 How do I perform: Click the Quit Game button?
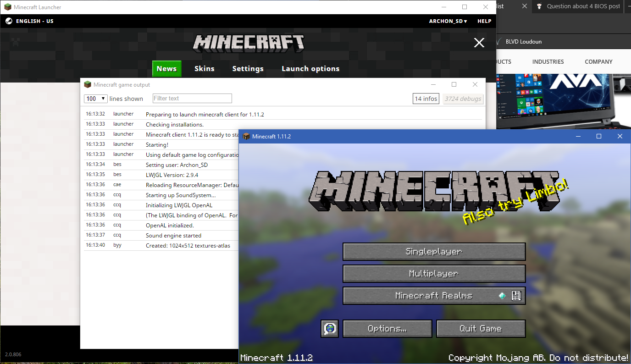coord(481,329)
